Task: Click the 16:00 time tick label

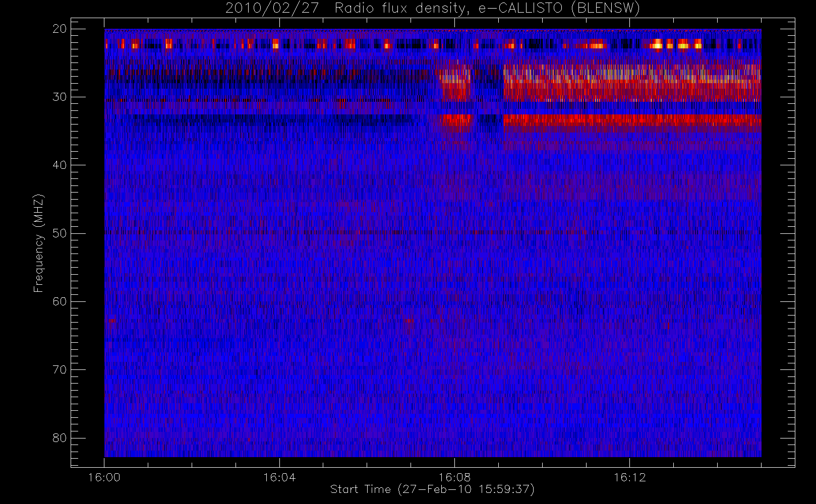Action: 104,477
